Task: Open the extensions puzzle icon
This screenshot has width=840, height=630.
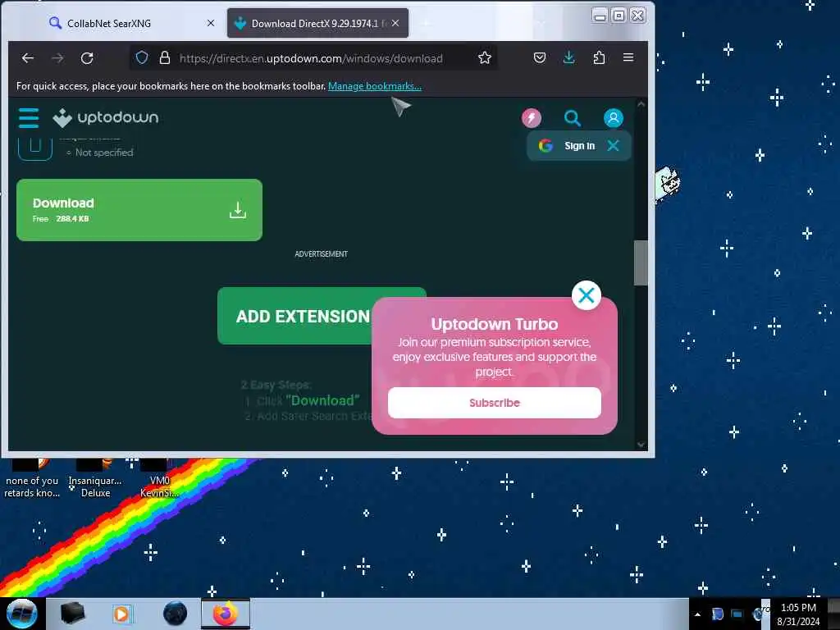Action: [x=599, y=57]
